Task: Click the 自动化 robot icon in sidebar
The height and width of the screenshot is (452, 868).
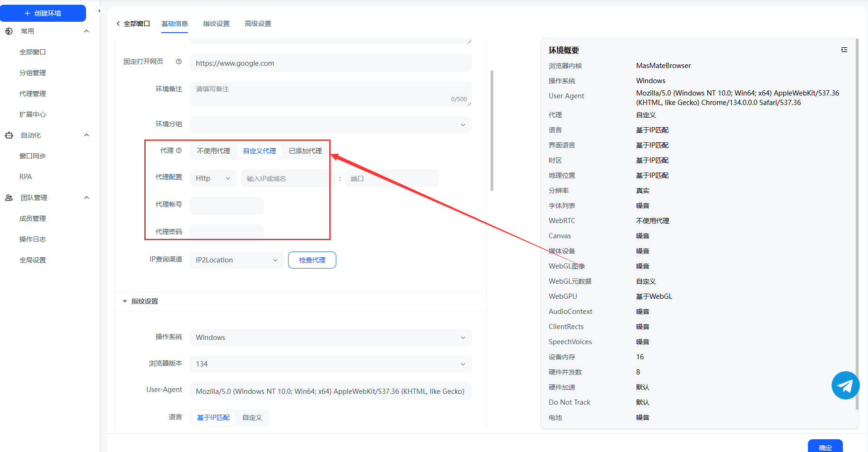Action: [x=9, y=135]
